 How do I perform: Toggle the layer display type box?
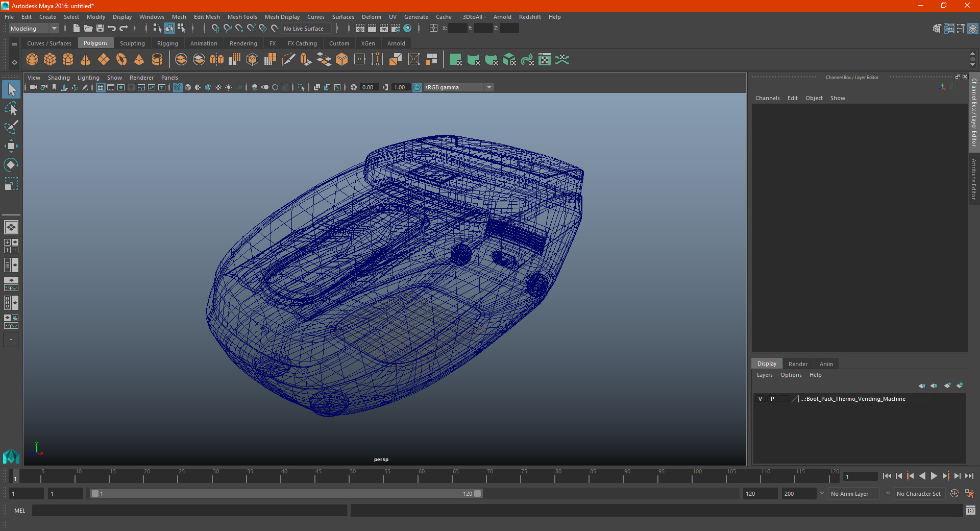784,399
